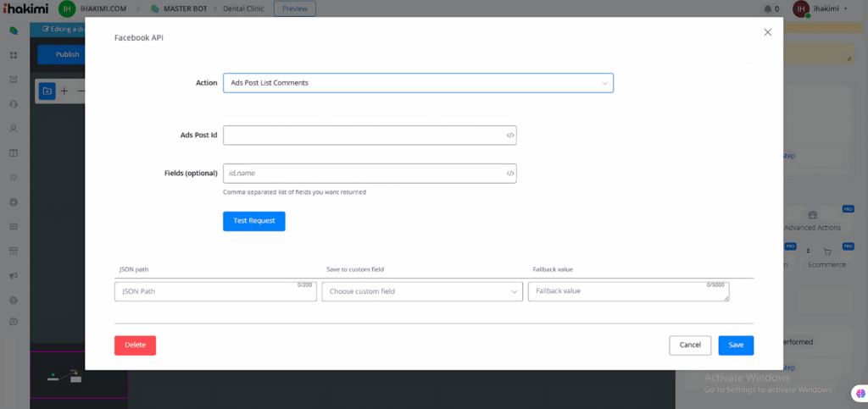Open the notification bell in the top bar

click(x=768, y=8)
